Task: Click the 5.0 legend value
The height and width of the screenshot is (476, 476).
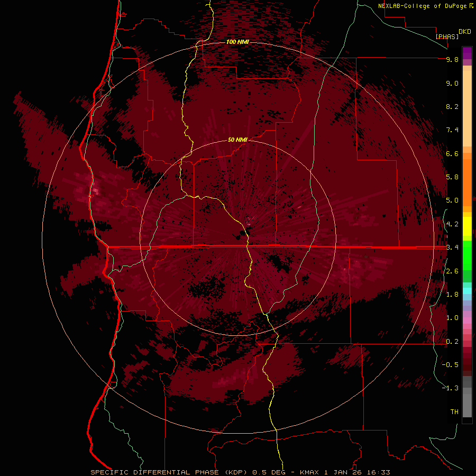Action: (452, 200)
